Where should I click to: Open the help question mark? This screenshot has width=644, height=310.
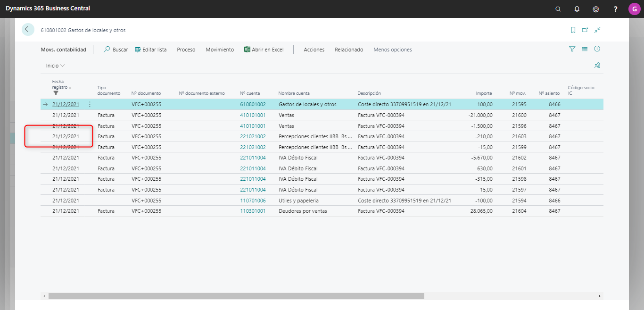[x=615, y=9]
